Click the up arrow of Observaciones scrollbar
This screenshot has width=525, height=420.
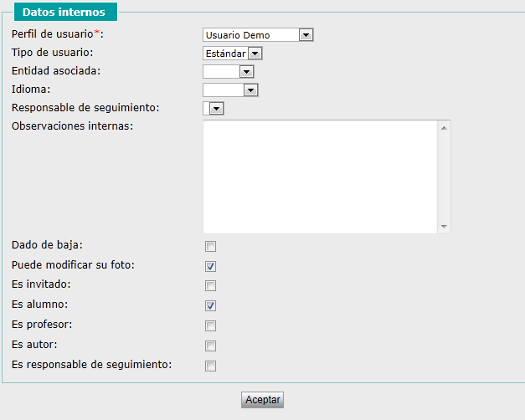tap(444, 128)
